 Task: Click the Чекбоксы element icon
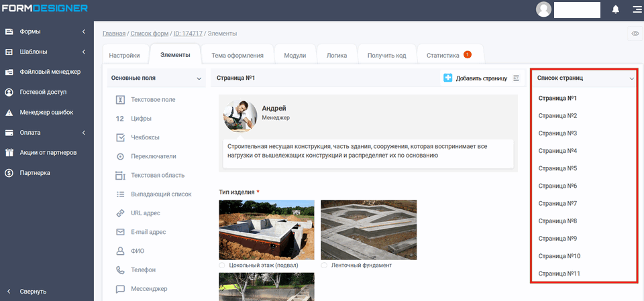pos(120,137)
